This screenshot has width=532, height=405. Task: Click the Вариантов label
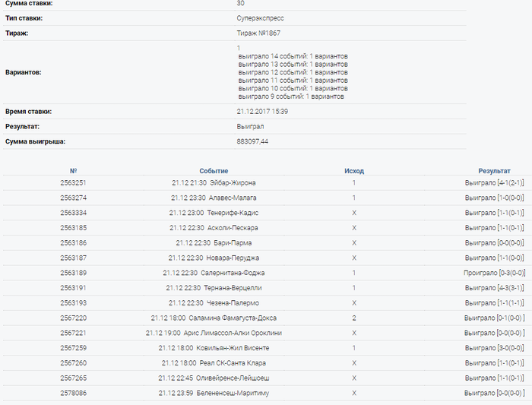point(24,72)
